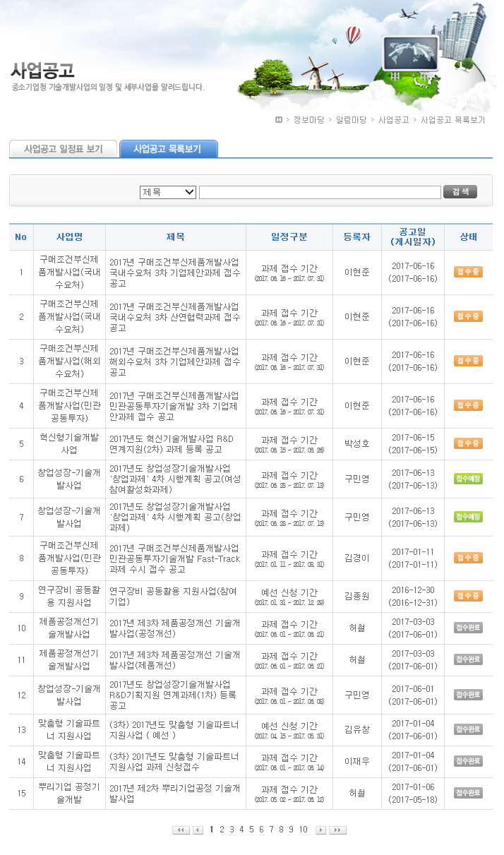
Task: Click 접수중 status badge in row 1
Action: coord(468,272)
